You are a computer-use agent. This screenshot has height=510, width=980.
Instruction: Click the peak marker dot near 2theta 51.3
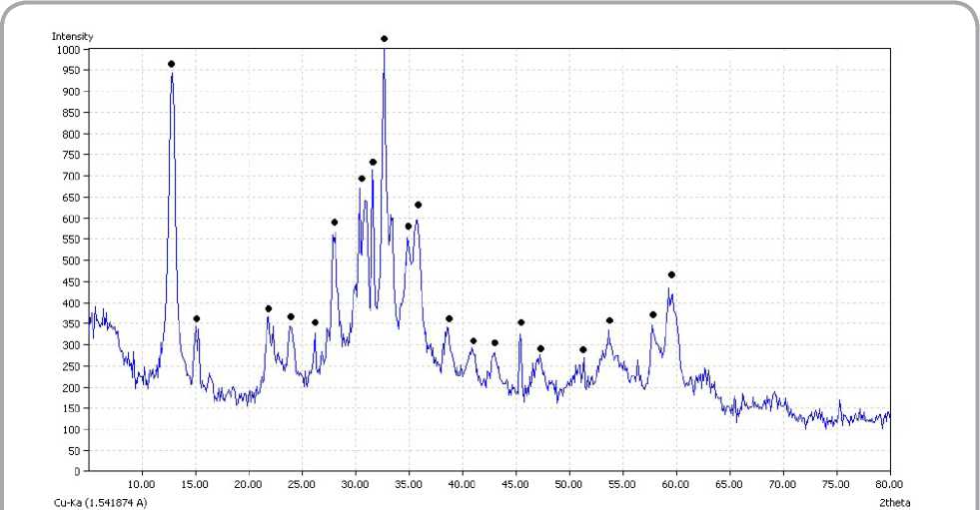(x=583, y=349)
